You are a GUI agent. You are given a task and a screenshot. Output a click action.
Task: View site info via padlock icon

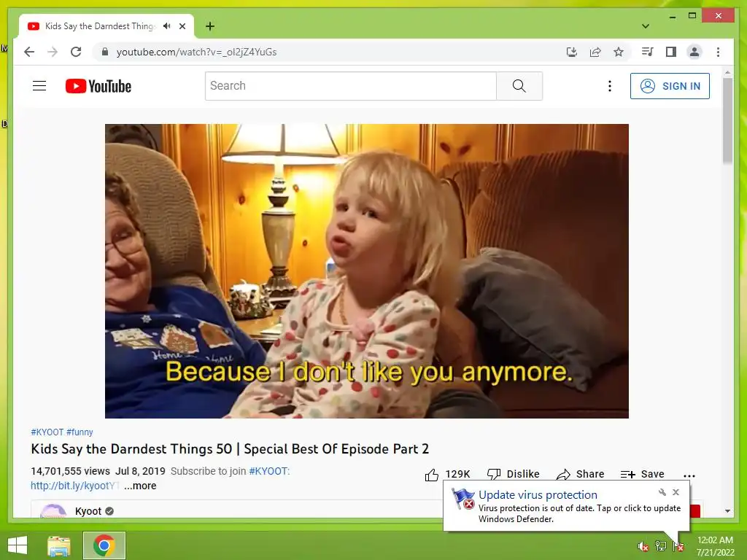(105, 52)
